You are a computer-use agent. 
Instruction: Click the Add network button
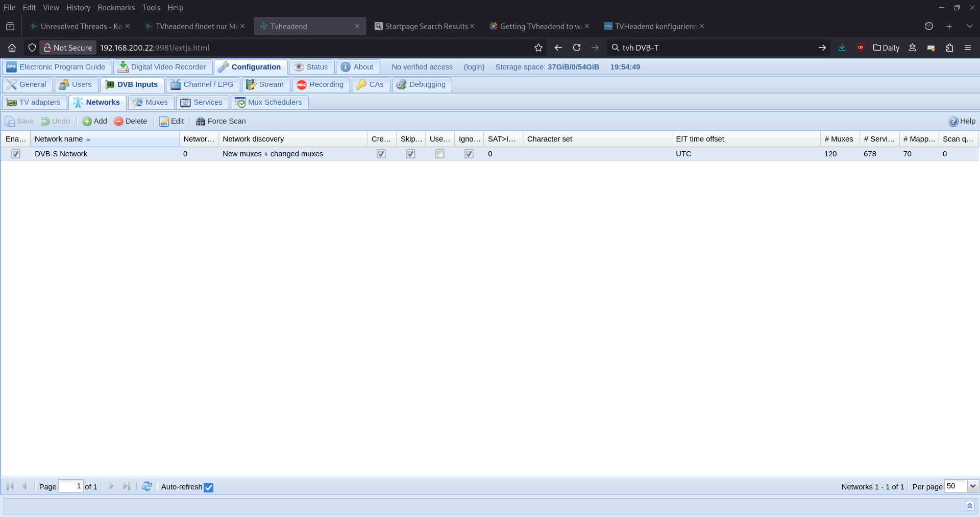click(x=95, y=121)
